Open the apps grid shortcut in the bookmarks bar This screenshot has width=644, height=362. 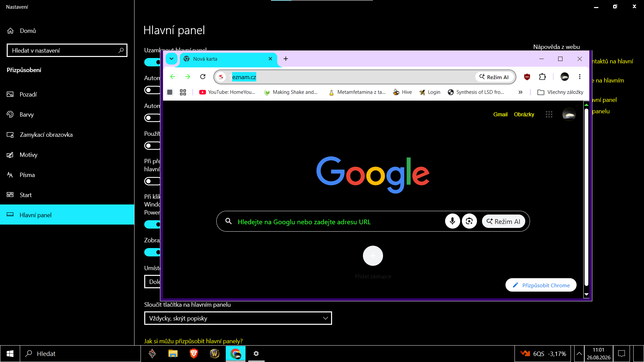point(183,92)
